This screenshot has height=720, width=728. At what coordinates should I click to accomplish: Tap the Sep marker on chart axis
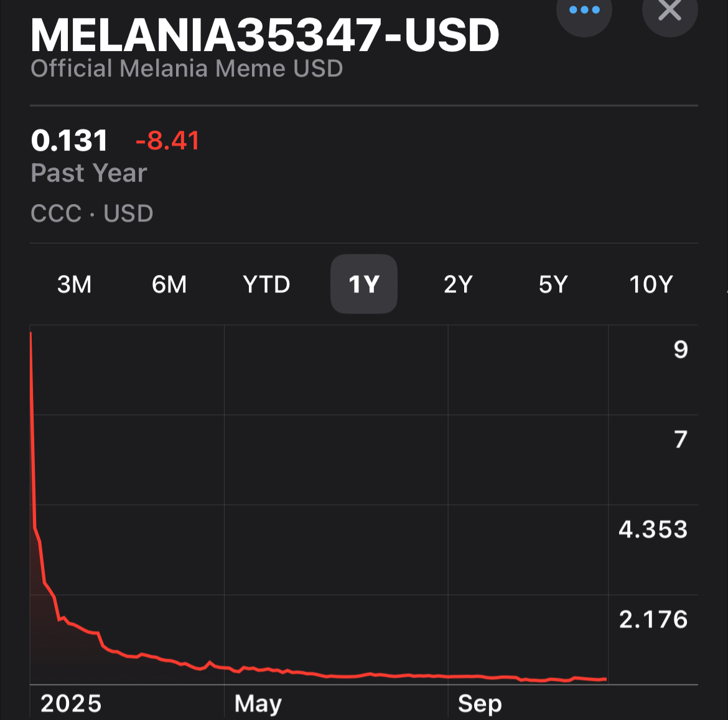pos(480,704)
